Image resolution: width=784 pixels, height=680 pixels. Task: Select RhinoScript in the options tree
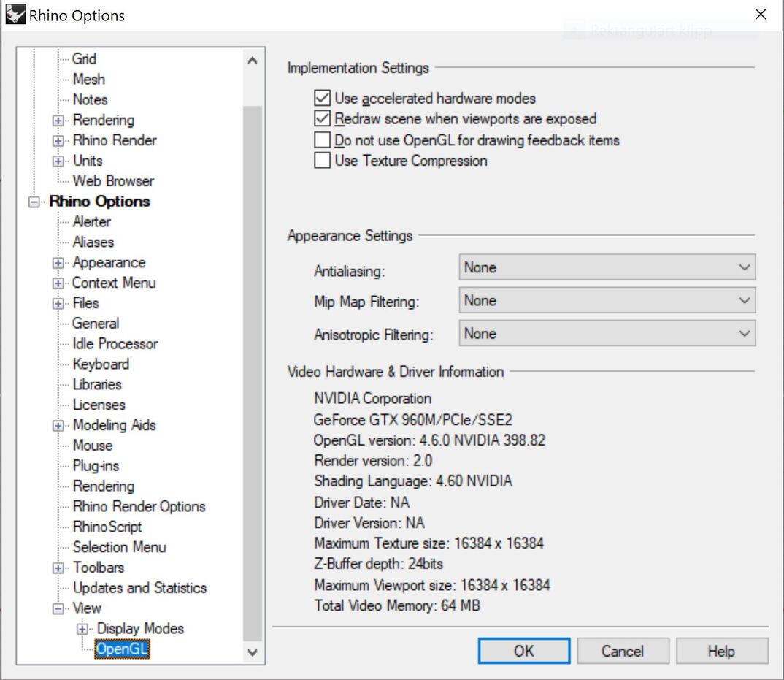pyautogui.click(x=107, y=527)
